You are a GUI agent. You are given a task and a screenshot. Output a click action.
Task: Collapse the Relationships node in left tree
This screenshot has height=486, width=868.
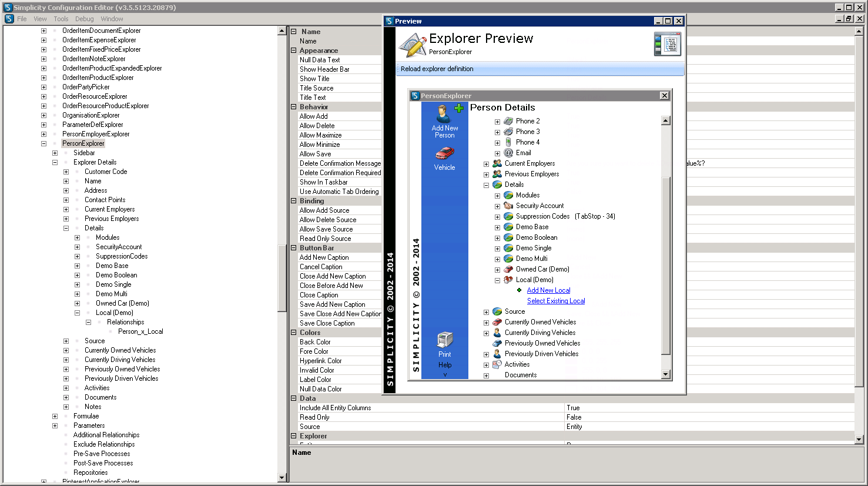pos(88,322)
